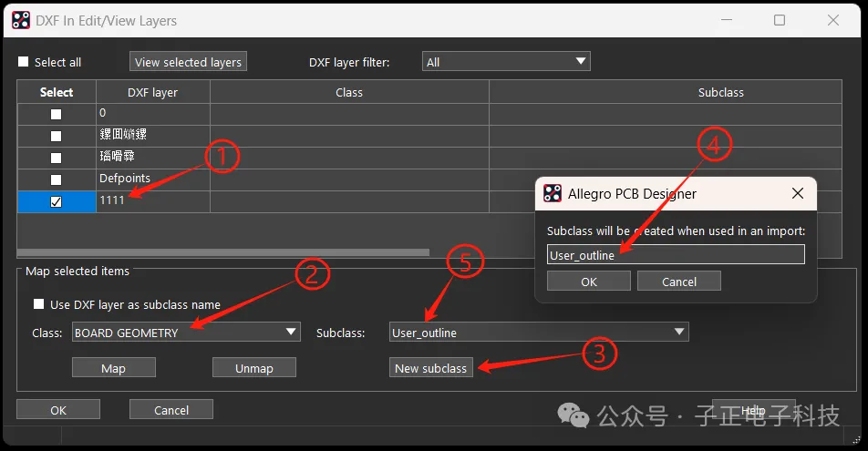Check the Select all checkbox
This screenshot has height=451, width=868.
click(24, 61)
